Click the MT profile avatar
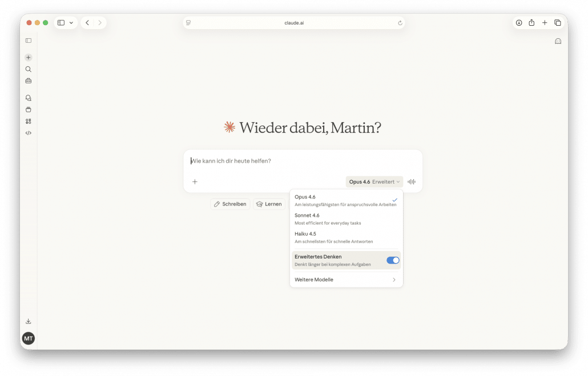 29,338
